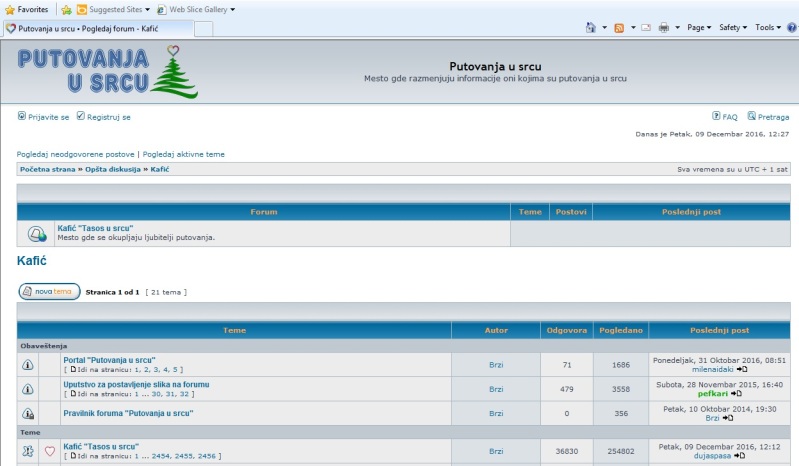Go to last post icon in Pravilnik foruma row
The height and width of the screenshot is (466, 799).
coord(728,418)
